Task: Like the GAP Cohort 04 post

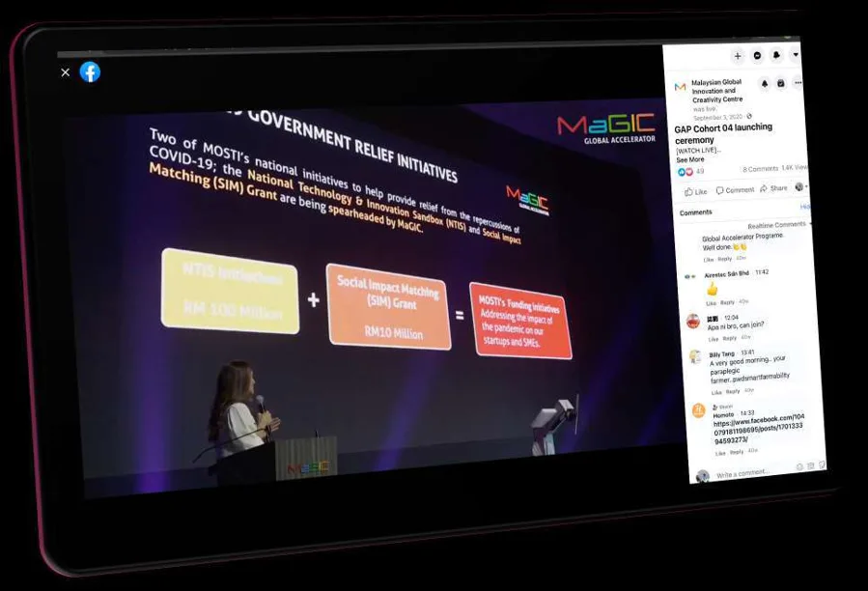Action: point(696,191)
